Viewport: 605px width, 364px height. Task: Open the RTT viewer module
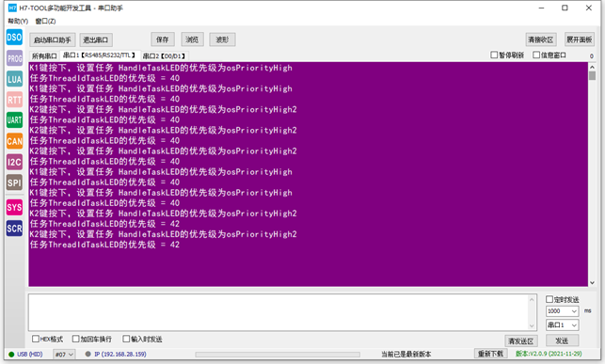[x=14, y=100]
